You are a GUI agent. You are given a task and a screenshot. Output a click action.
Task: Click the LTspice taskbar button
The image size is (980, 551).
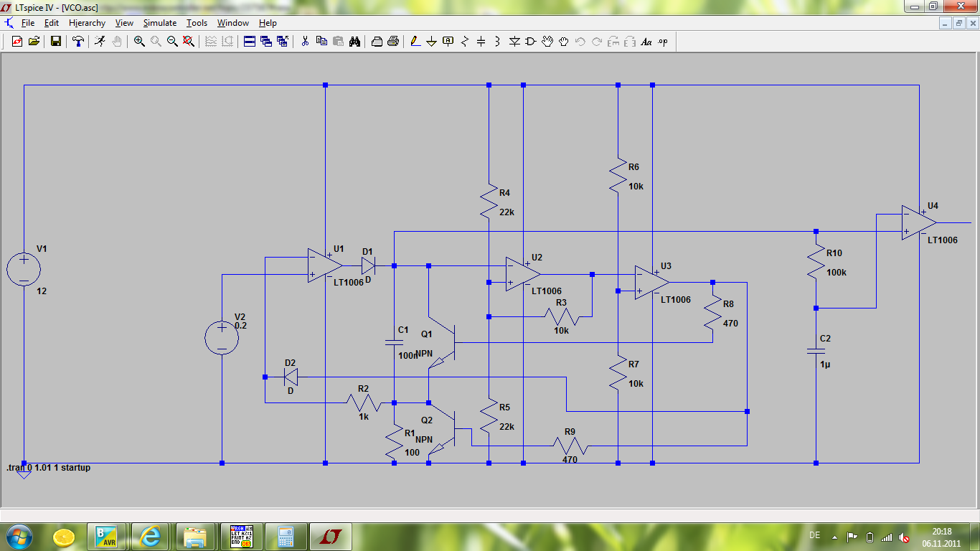[x=330, y=537]
